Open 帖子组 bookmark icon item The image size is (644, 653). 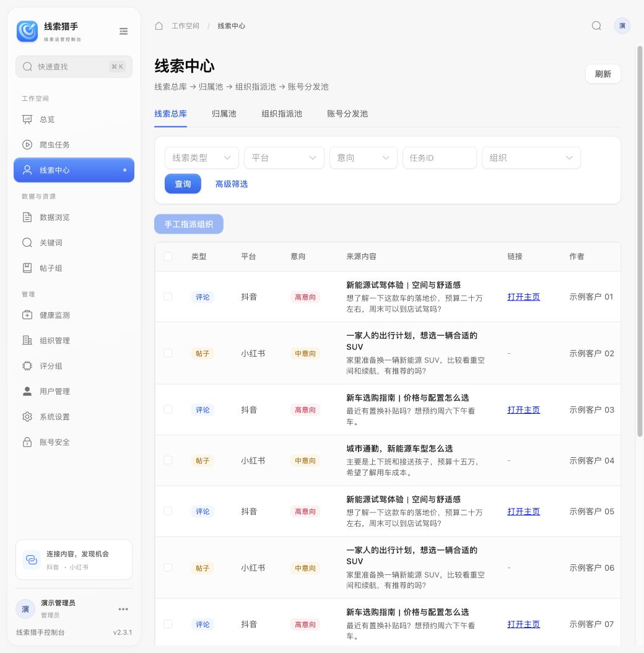click(x=74, y=268)
